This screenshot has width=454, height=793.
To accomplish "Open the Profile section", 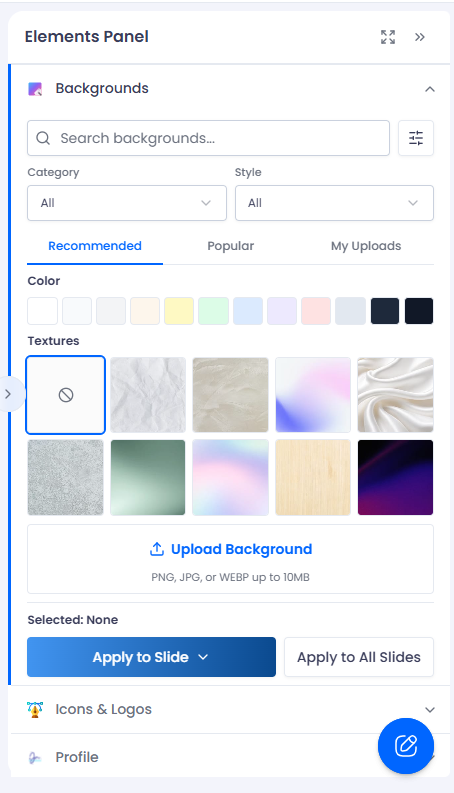I will point(230,757).
